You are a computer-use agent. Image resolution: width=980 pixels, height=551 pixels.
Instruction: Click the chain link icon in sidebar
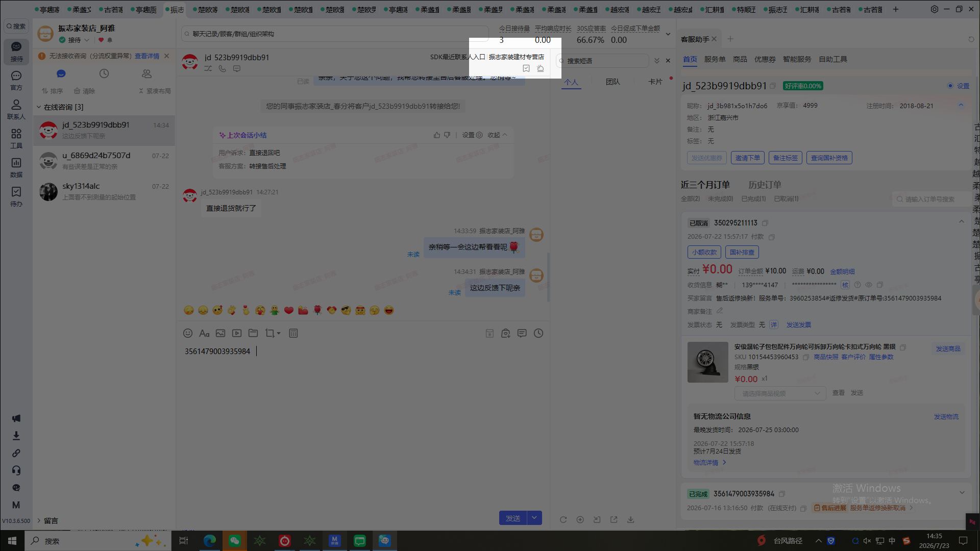click(x=16, y=453)
